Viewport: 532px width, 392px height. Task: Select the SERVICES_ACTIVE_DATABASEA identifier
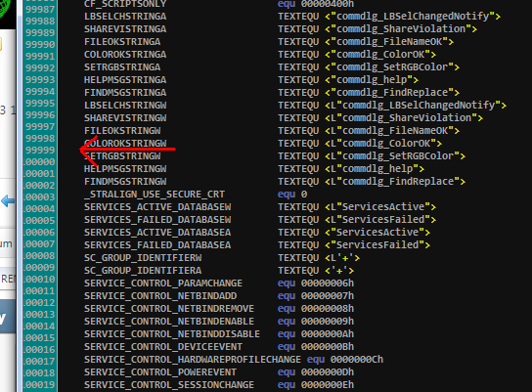click(x=157, y=233)
